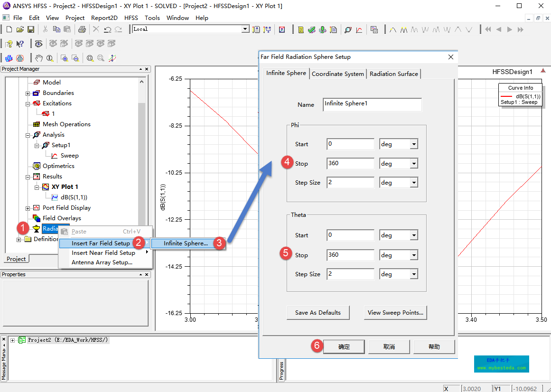Open the Report2D menu
Viewport: 551px width, 392px height.
pyautogui.click(x=104, y=18)
